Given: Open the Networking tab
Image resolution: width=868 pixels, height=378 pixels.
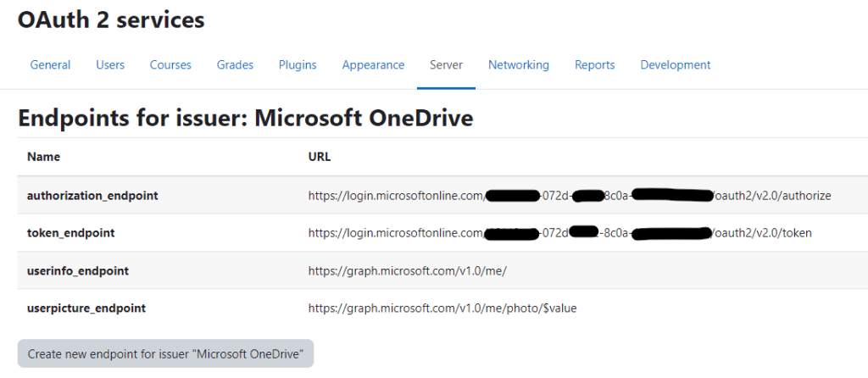Looking at the screenshot, I should [x=518, y=65].
